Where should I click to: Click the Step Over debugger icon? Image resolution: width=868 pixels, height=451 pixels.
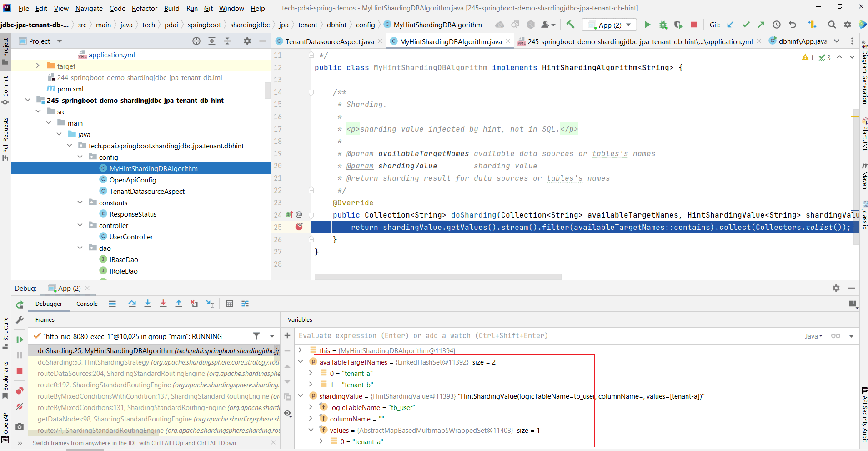click(132, 304)
